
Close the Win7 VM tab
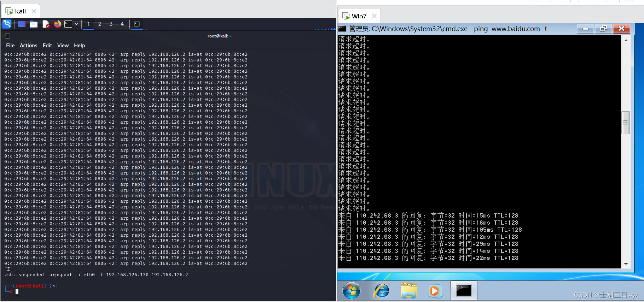374,16
